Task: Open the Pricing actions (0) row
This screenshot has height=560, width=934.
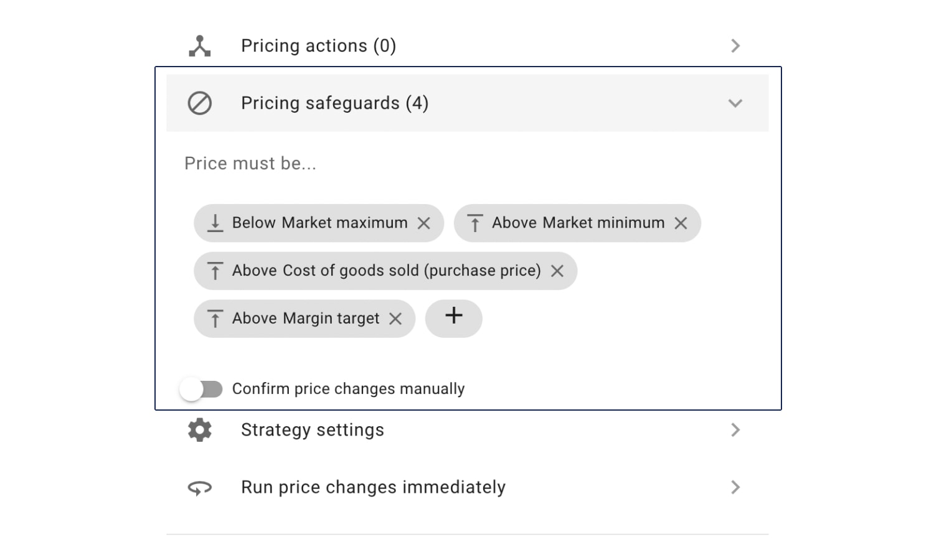Action: [468, 46]
